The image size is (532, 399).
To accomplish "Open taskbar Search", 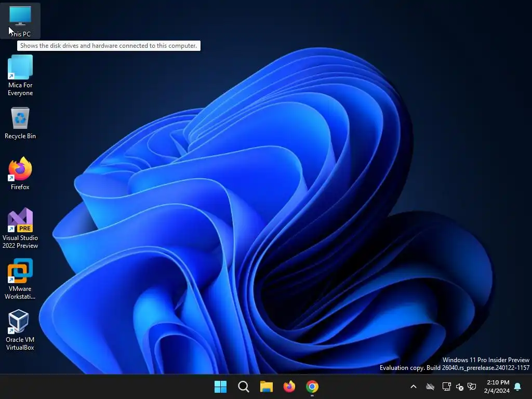I will click(244, 387).
